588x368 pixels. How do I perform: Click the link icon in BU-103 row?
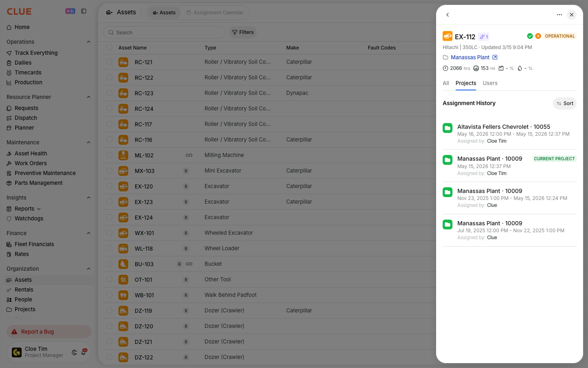(189, 264)
